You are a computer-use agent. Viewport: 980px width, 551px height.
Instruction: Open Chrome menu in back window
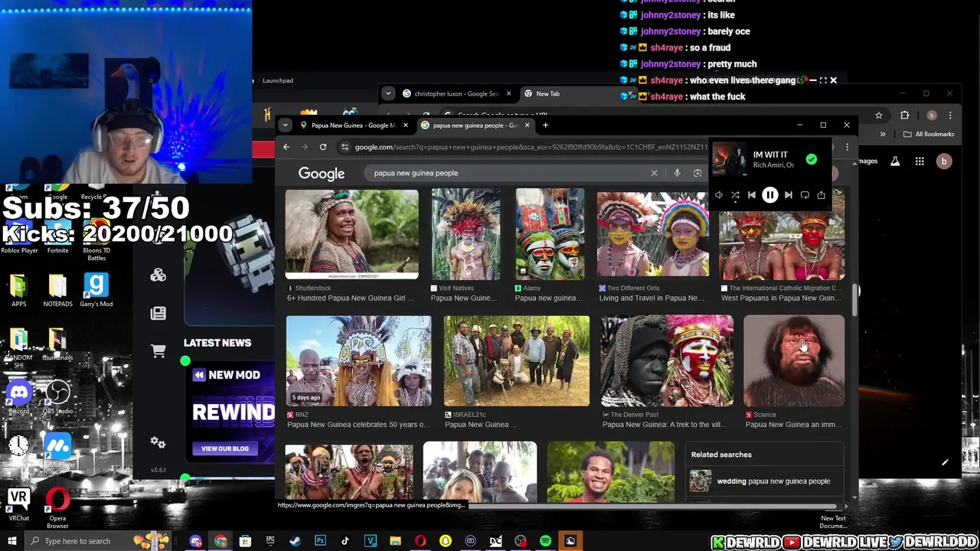click(x=950, y=116)
